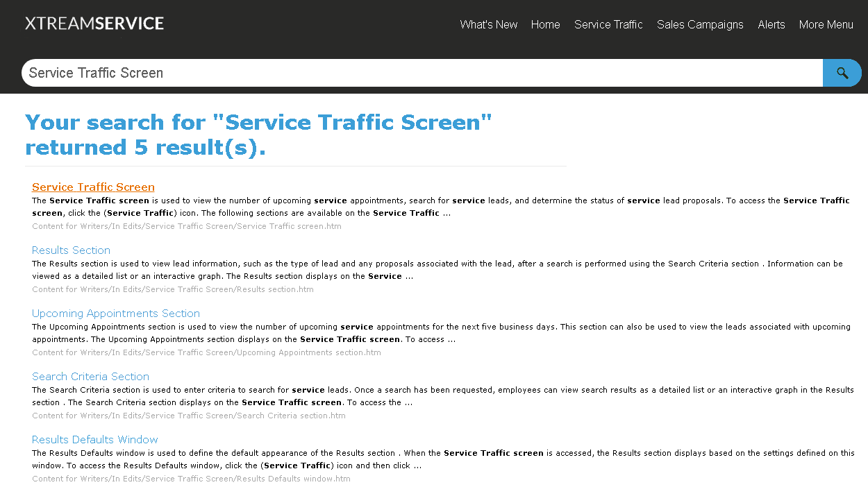Open the Search Criteria Section result

90,377
